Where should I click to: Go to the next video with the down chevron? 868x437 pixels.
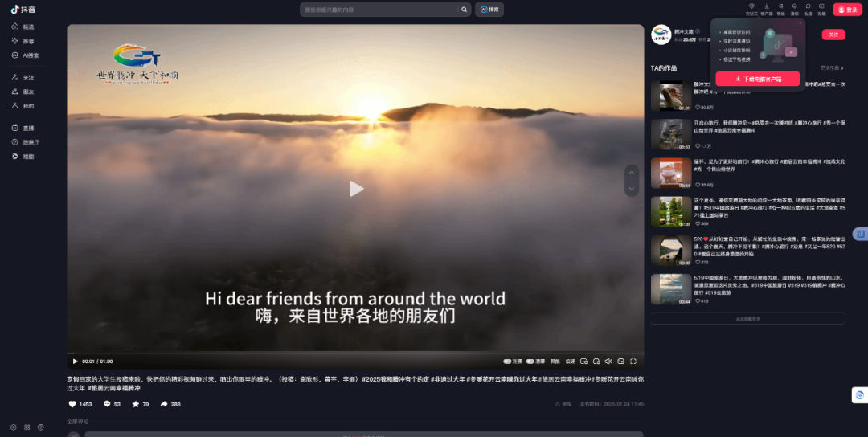pos(631,188)
